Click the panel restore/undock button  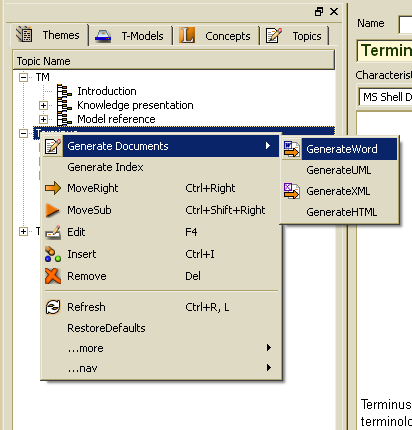[319, 12]
